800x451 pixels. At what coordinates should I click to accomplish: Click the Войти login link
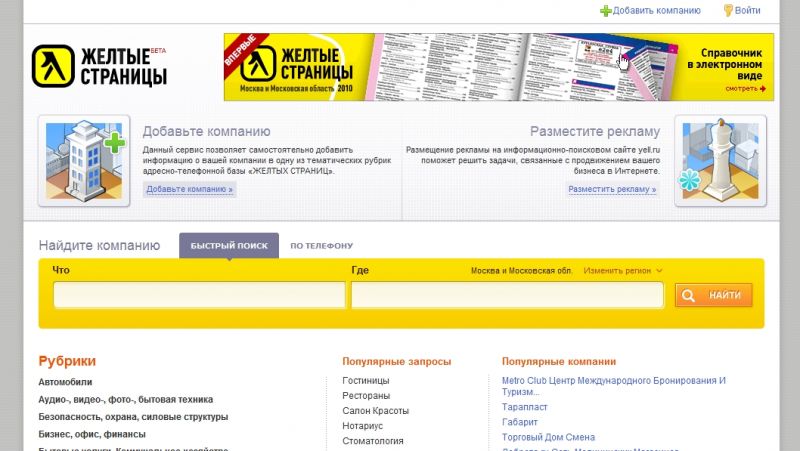pyautogui.click(x=747, y=10)
